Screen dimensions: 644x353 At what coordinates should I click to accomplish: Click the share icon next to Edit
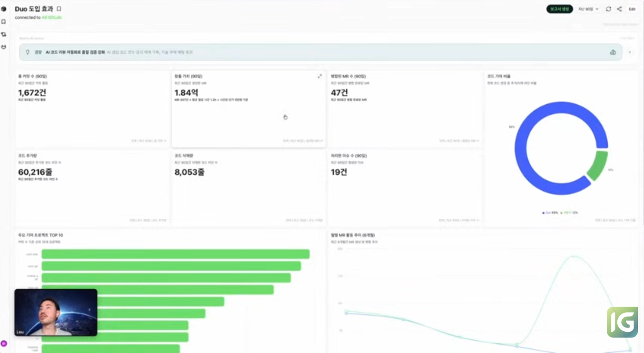click(619, 9)
